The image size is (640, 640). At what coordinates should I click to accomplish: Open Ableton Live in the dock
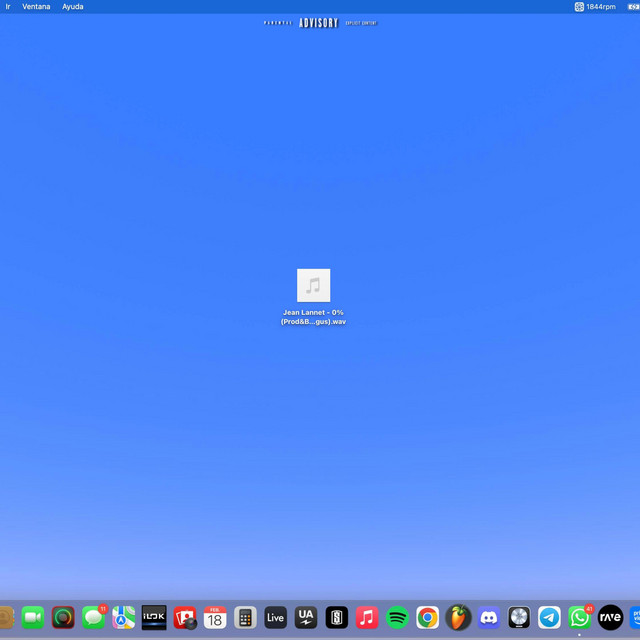tap(275, 618)
